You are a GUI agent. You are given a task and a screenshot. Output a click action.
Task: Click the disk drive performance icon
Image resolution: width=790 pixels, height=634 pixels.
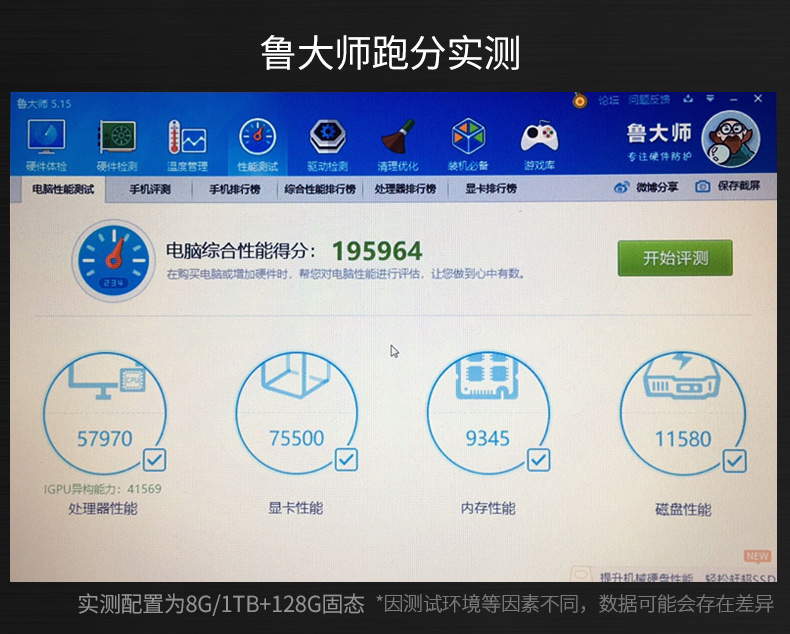682,376
